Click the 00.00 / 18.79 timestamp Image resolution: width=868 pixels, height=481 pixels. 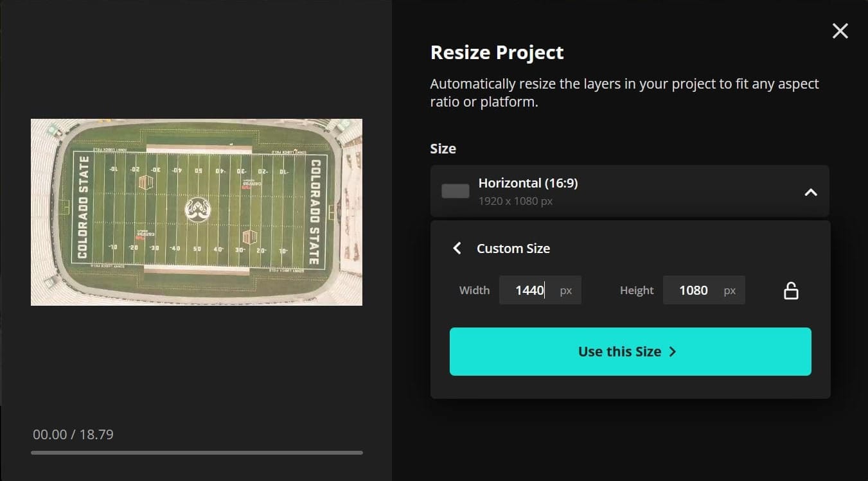pos(73,434)
